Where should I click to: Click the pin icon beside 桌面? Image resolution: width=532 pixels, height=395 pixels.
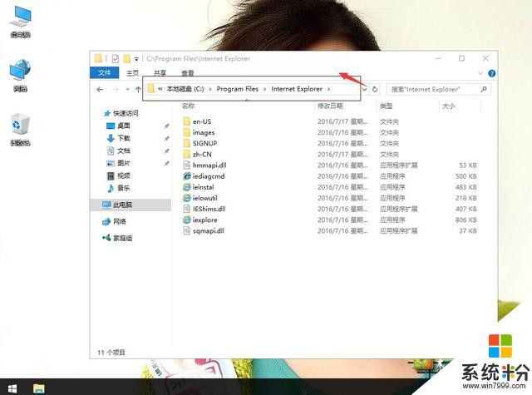[x=166, y=126]
